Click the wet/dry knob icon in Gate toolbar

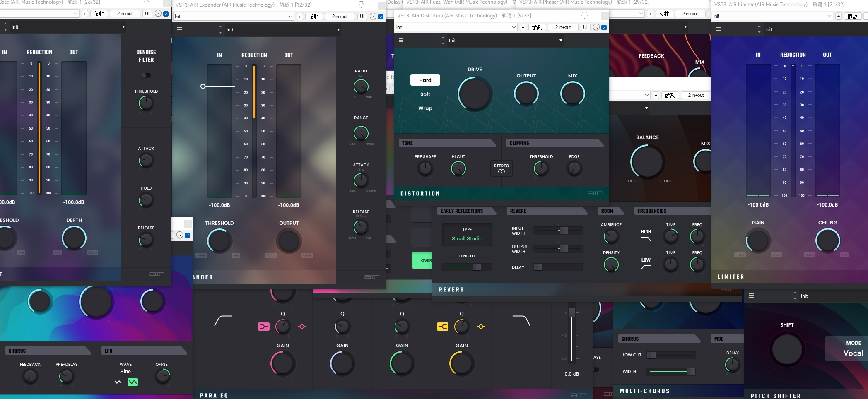click(x=158, y=14)
